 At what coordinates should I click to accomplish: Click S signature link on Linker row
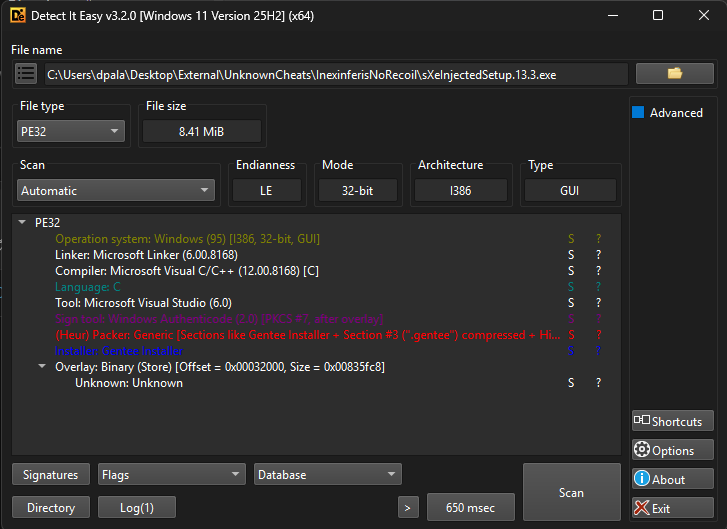(x=571, y=255)
